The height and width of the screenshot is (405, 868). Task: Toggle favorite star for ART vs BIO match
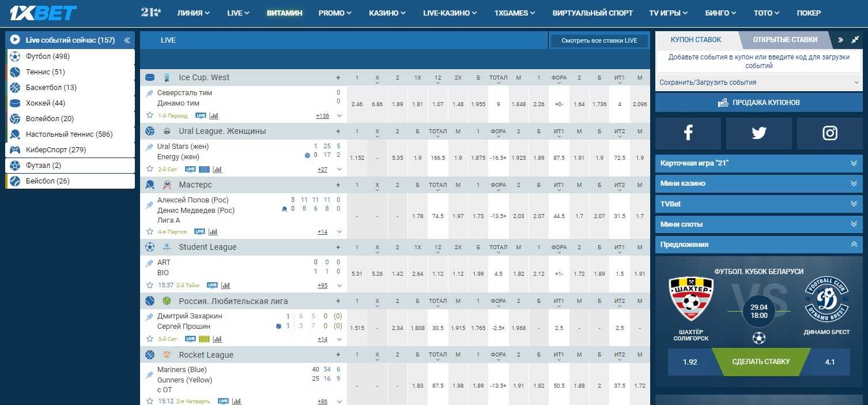pos(150,285)
